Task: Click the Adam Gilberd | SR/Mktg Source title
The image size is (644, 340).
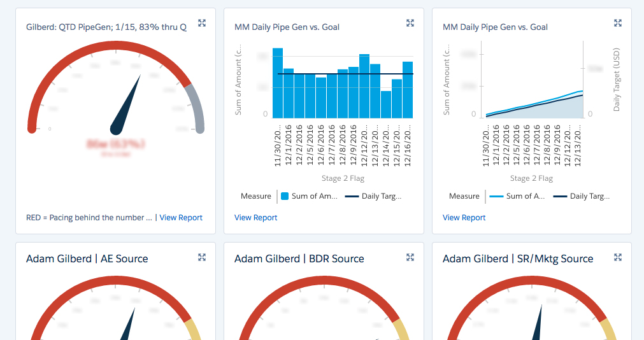Action: click(518, 259)
